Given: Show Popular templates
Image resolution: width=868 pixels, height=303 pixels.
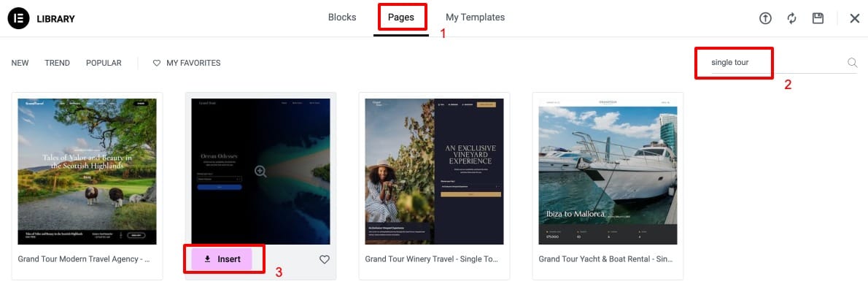Looking at the screenshot, I should coord(104,63).
